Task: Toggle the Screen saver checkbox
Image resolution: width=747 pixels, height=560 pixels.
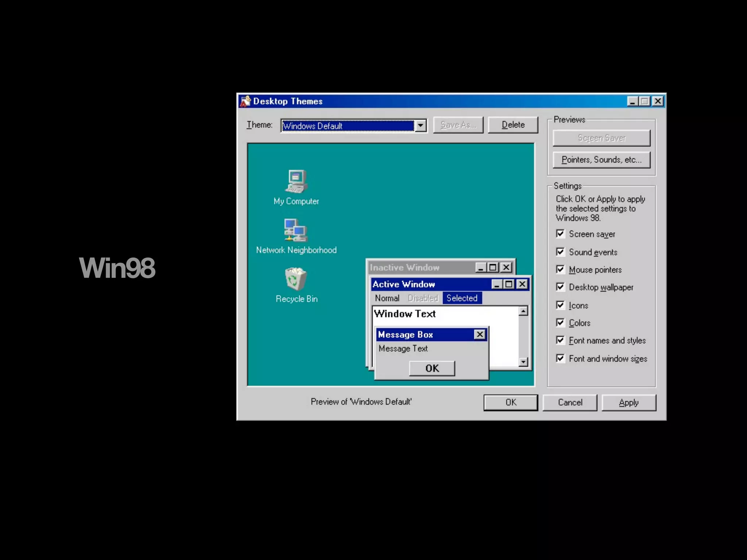Action: (560, 234)
